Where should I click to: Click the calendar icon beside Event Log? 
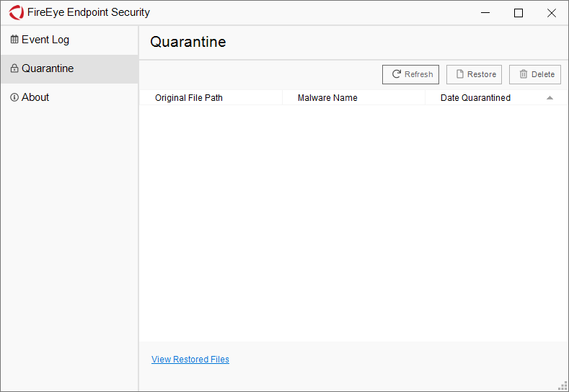(x=14, y=40)
